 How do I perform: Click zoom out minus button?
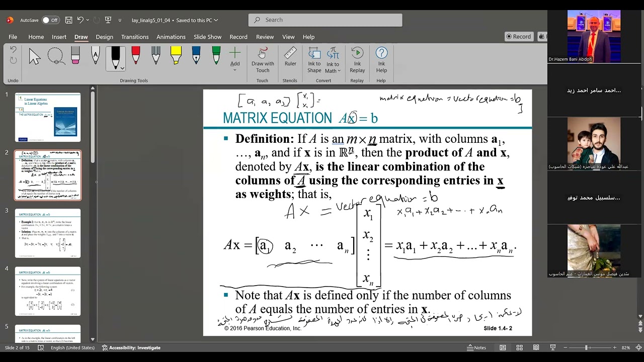pos(566,347)
